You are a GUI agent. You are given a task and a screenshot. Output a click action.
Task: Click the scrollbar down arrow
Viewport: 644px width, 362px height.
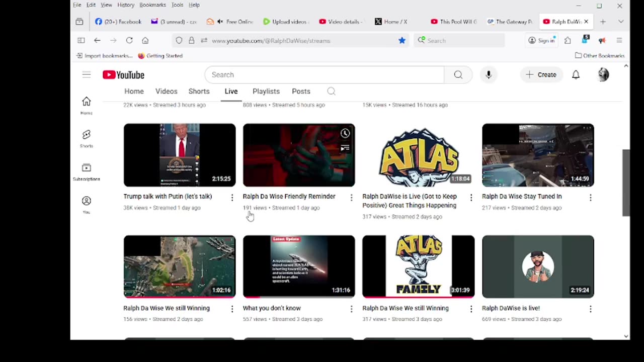click(x=626, y=336)
